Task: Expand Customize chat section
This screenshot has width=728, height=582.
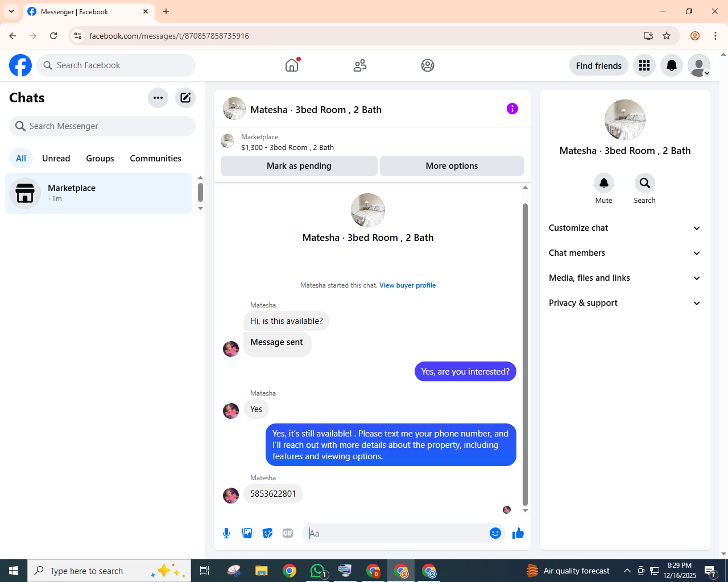Action: point(625,228)
